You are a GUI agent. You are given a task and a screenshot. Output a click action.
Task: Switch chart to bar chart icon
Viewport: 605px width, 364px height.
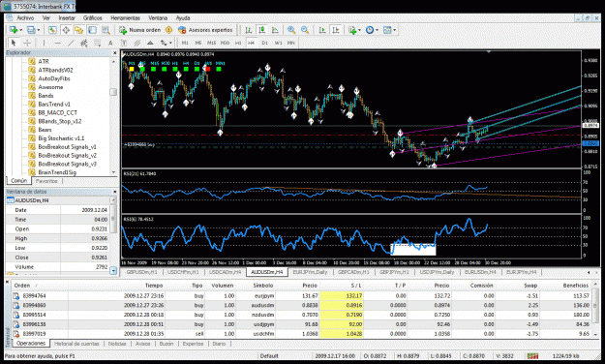249,30
